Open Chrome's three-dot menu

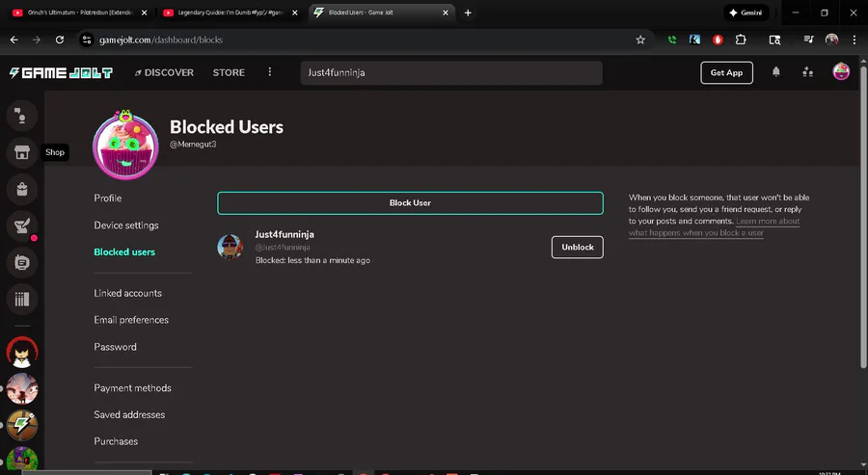pyautogui.click(x=854, y=40)
